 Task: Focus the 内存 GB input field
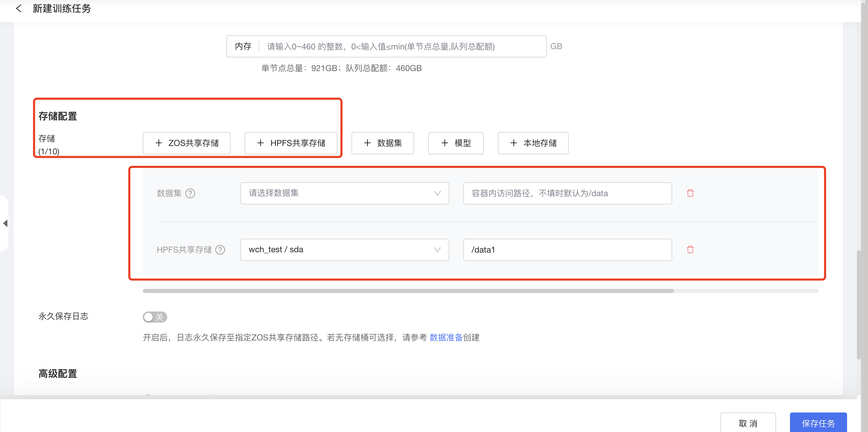coord(387,46)
